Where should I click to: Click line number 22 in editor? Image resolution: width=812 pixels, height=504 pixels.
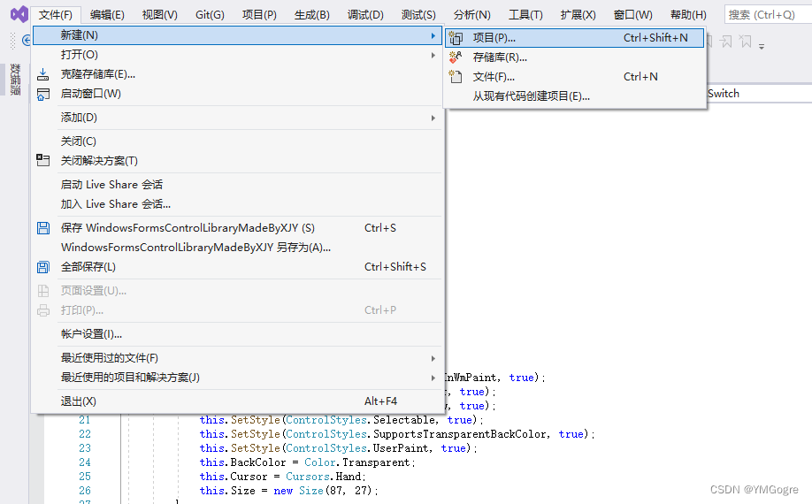pos(85,434)
